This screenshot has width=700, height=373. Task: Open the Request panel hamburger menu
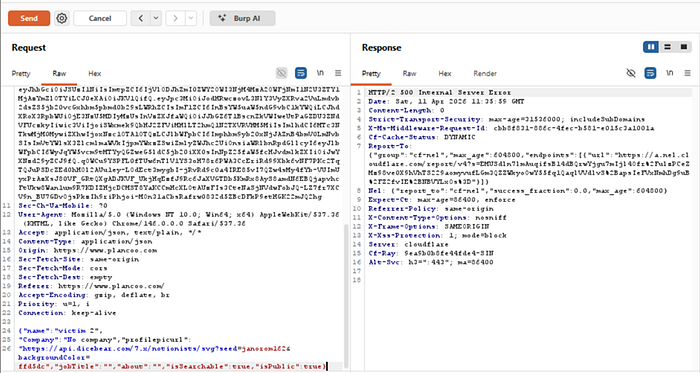[x=338, y=73]
